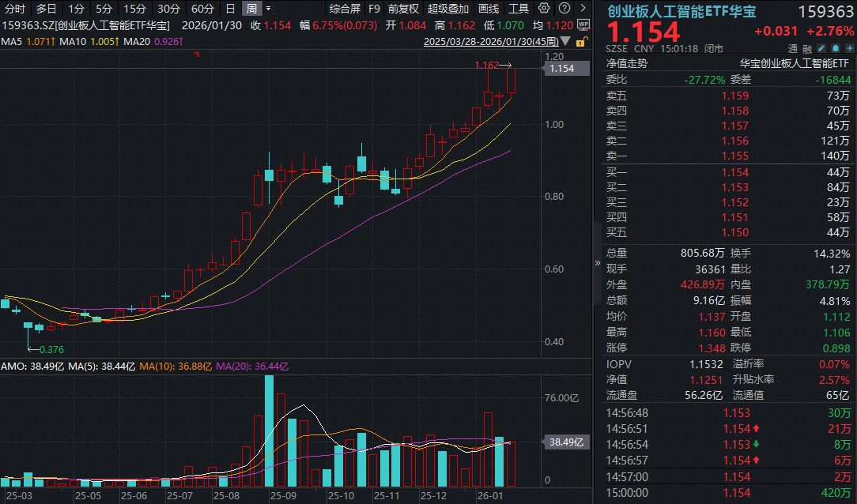857x504 pixels.
Task: Select the 日 daily K-line tab
Action: pyautogui.click(x=230, y=9)
